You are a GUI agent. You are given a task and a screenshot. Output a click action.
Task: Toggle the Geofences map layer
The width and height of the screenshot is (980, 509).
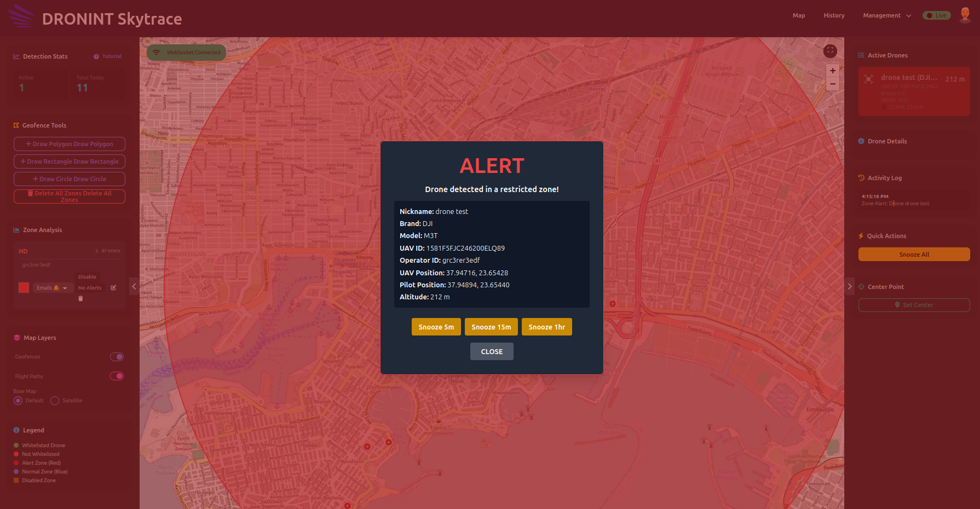pyautogui.click(x=117, y=356)
